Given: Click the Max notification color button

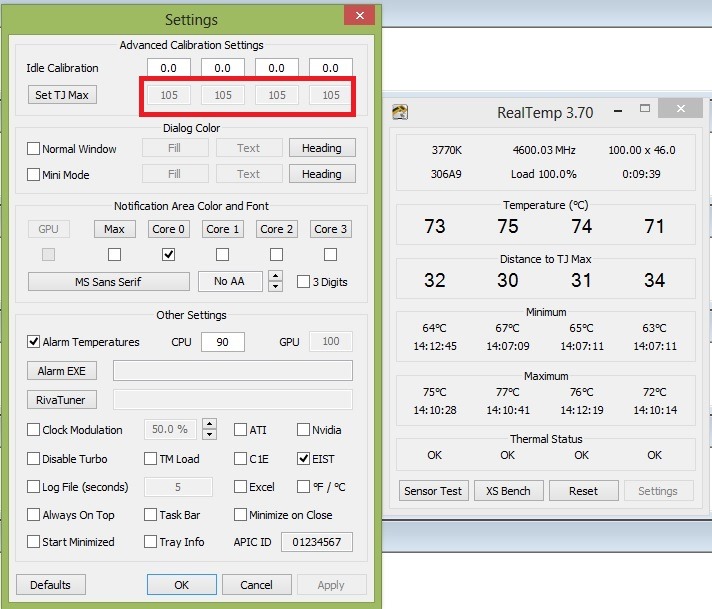Looking at the screenshot, I should coord(114,229).
